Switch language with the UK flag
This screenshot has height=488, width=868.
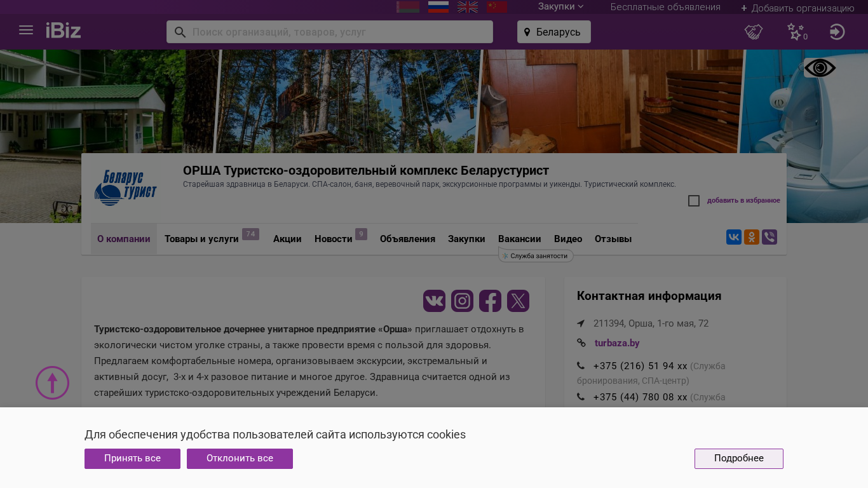(468, 7)
